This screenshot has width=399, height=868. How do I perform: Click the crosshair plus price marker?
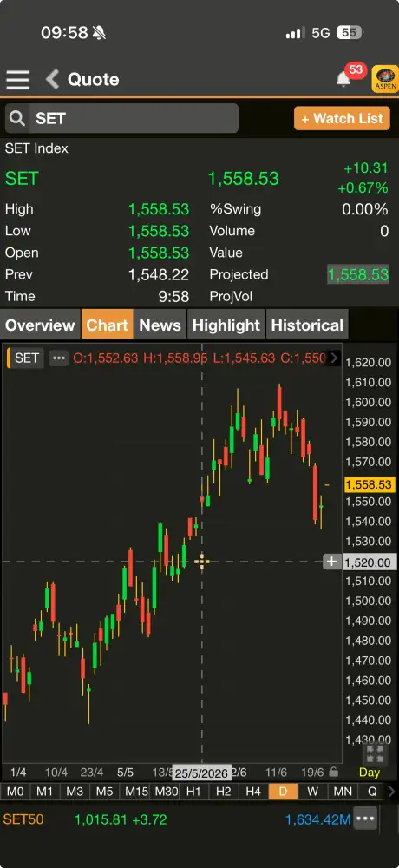[331, 562]
